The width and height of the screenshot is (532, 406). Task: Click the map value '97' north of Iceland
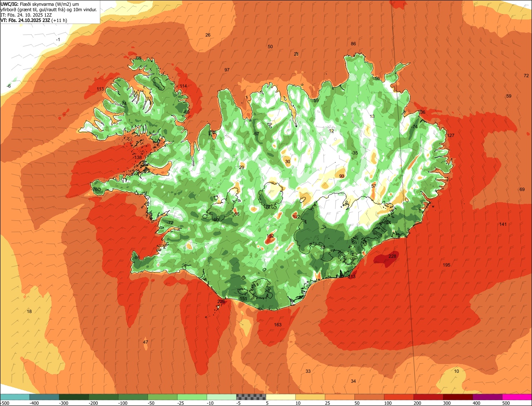(227, 70)
